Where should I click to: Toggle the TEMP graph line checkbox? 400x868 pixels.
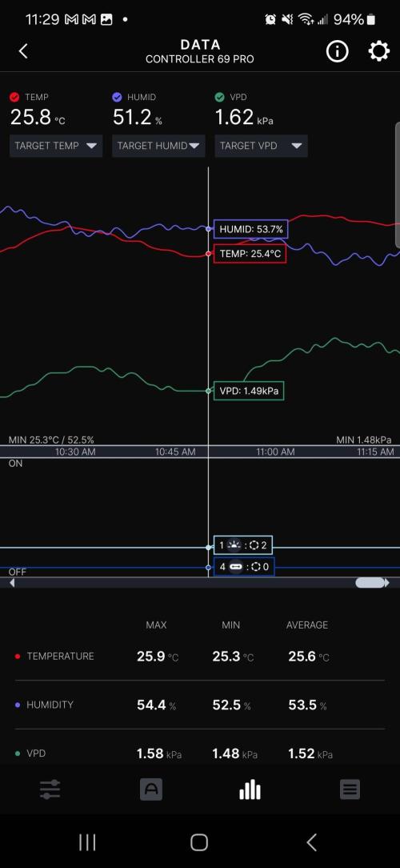click(14, 98)
